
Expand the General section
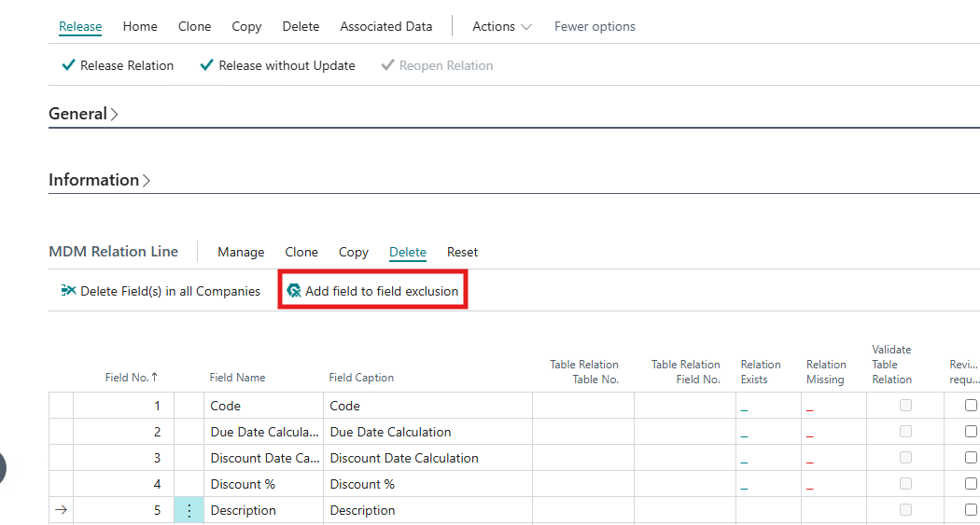coord(83,114)
